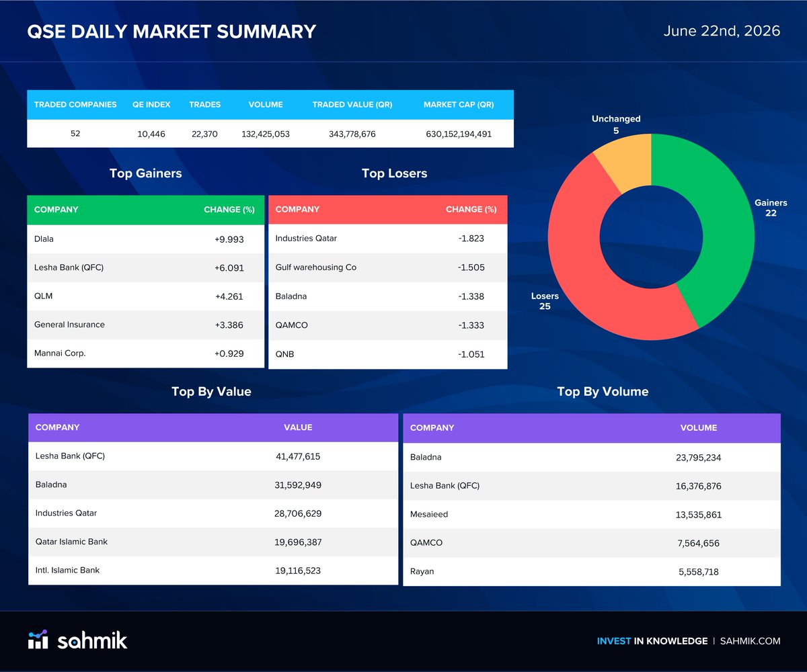Click the Mesaieed volume row

(x=592, y=514)
